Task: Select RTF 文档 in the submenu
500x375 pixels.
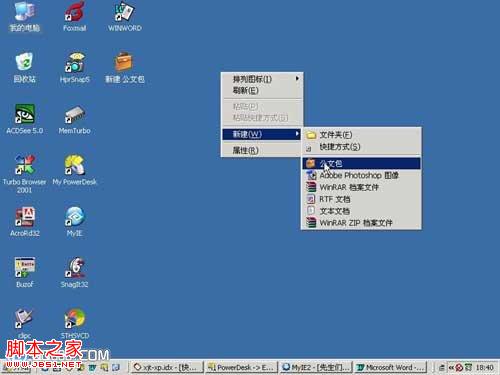Action: point(361,199)
